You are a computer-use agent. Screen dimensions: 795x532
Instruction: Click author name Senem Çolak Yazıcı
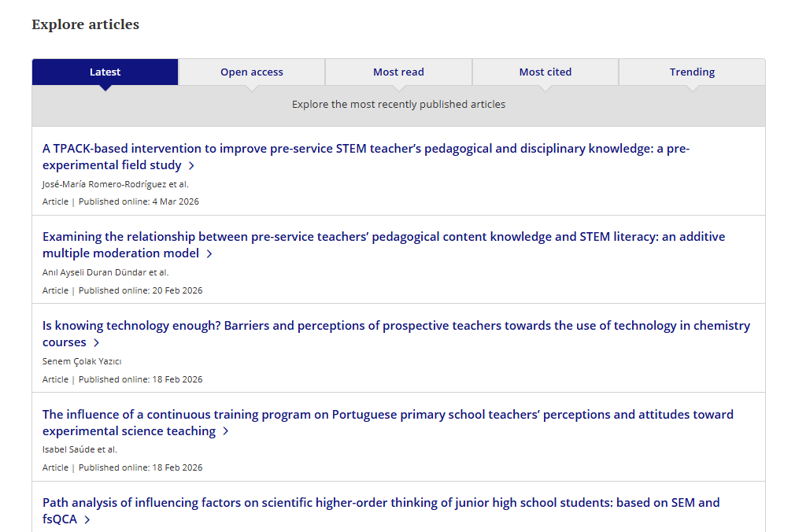click(x=82, y=361)
